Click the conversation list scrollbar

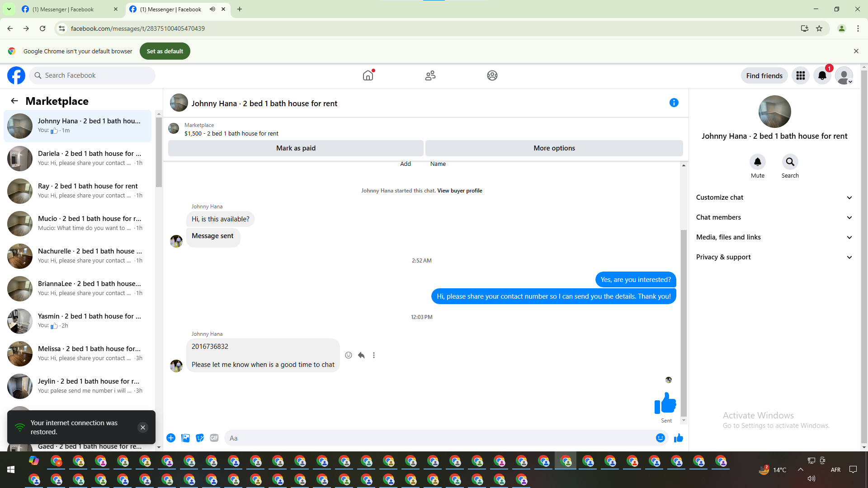click(x=159, y=152)
